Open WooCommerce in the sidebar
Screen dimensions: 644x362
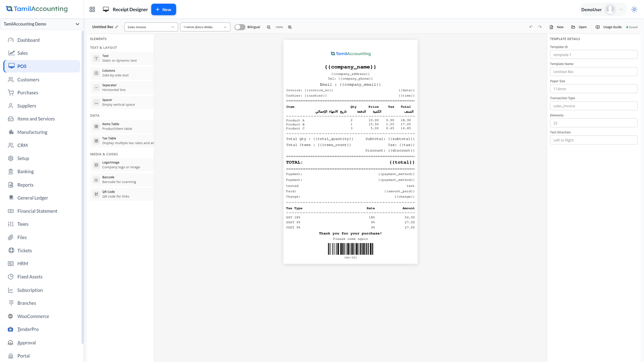coord(42,316)
